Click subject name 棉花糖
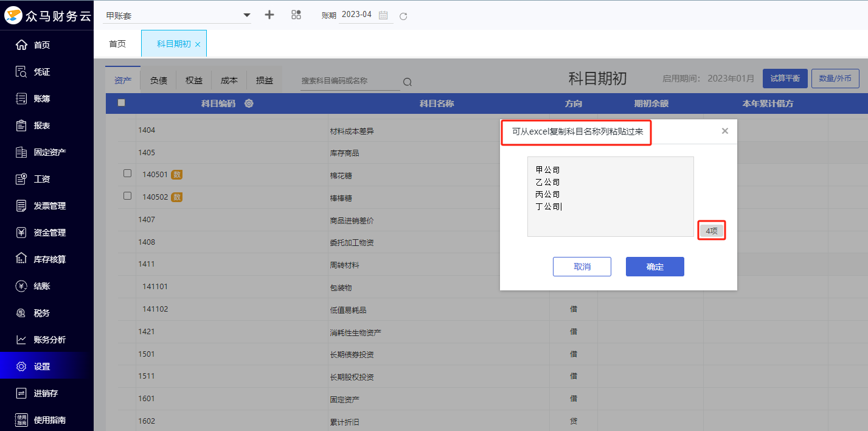The height and width of the screenshot is (431, 868). [x=341, y=176]
